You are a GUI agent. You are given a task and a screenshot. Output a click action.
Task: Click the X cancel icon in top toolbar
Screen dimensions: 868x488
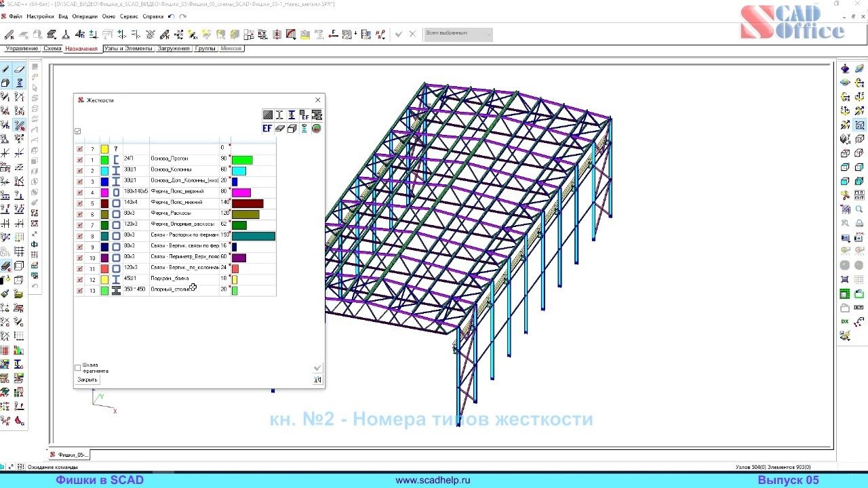click(x=412, y=34)
